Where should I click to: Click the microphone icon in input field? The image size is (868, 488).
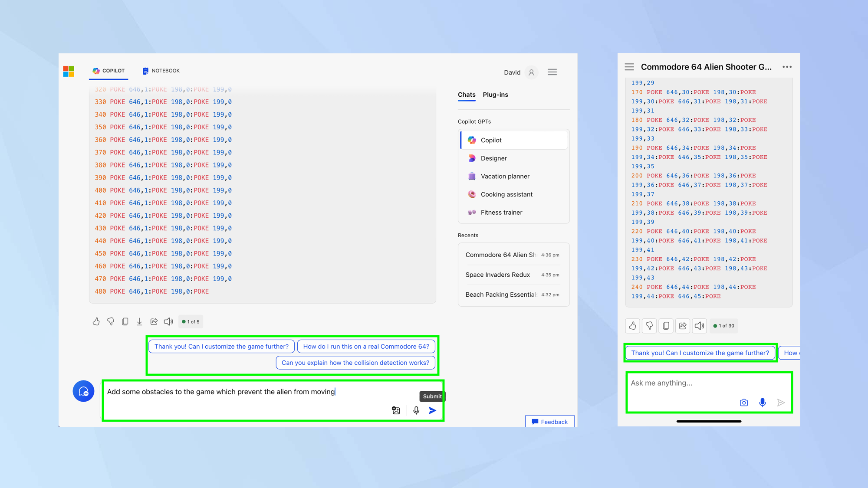tap(415, 410)
